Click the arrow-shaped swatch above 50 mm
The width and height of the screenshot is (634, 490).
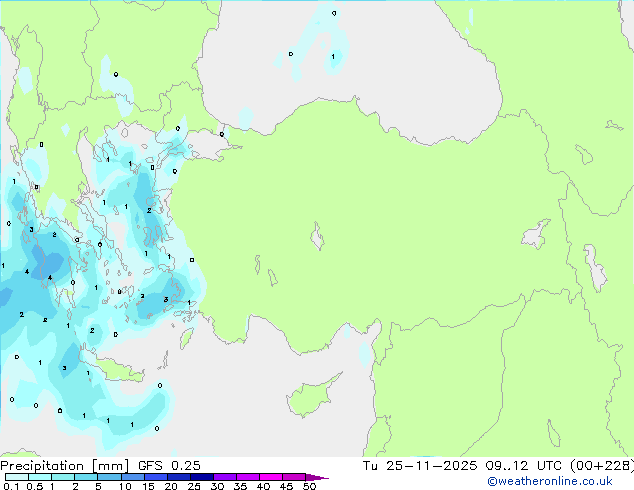316,477
